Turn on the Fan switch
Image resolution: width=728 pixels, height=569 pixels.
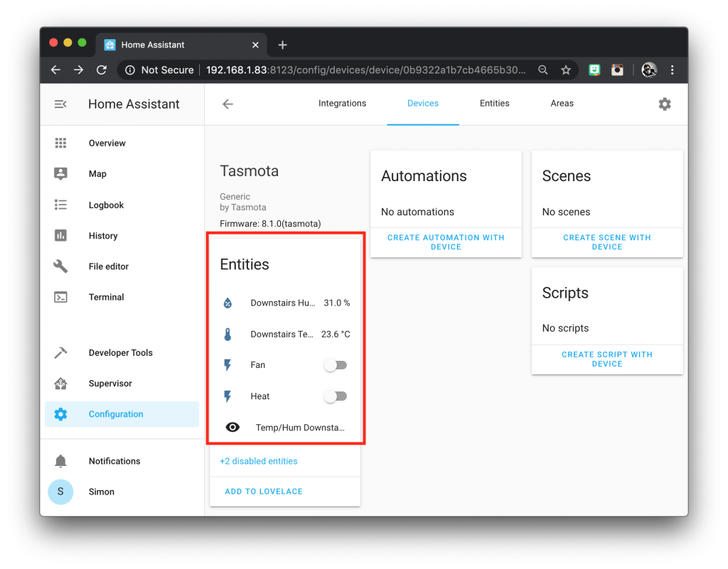point(336,365)
